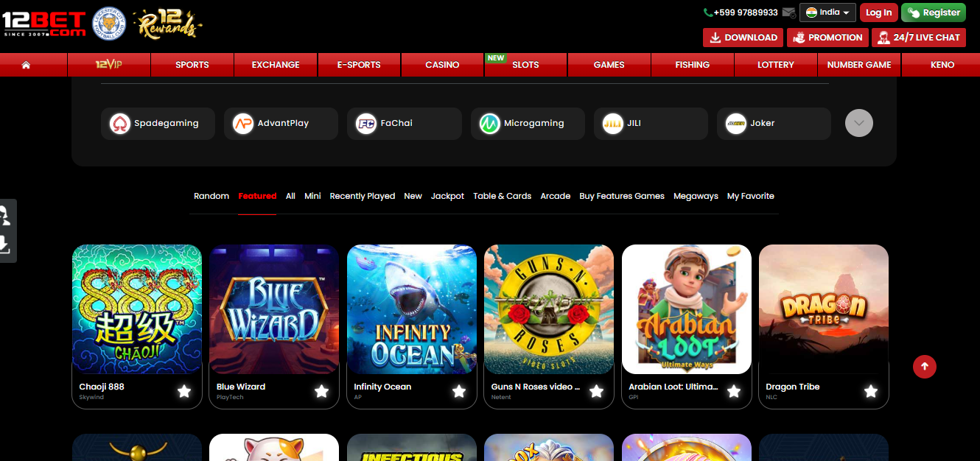980x461 pixels.
Task: Show Megaways games
Action: point(696,196)
